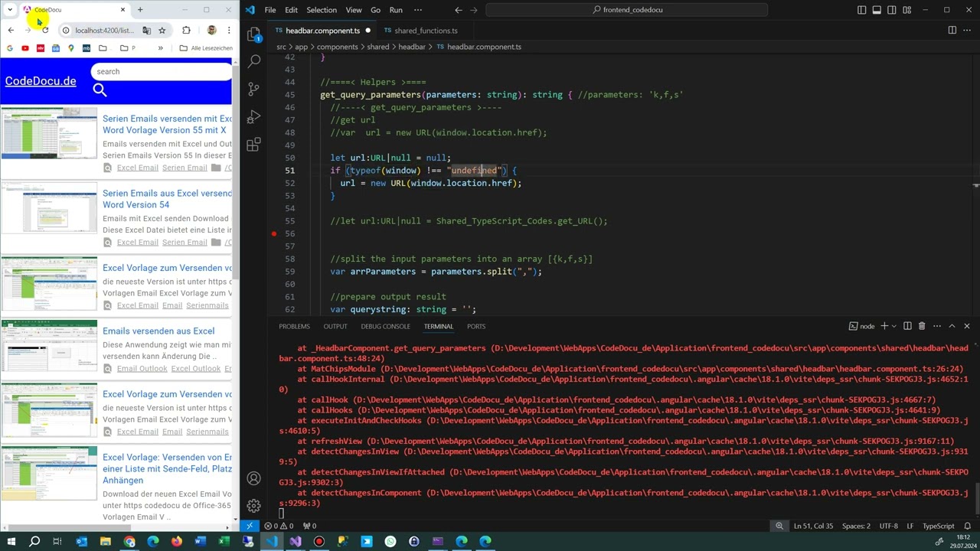980x551 pixels.
Task: Split the editor right
Action: (952, 31)
